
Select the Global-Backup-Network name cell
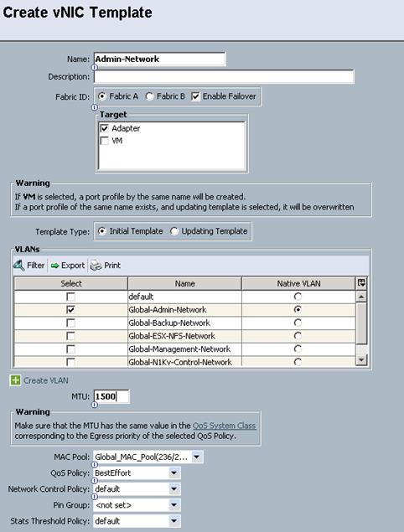tap(184, 323)
